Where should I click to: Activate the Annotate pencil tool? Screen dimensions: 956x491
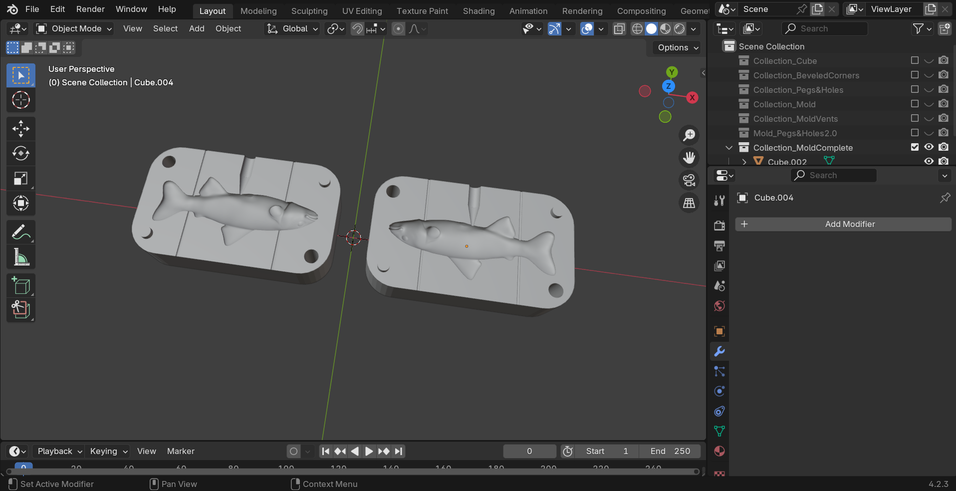pos(20,232)
